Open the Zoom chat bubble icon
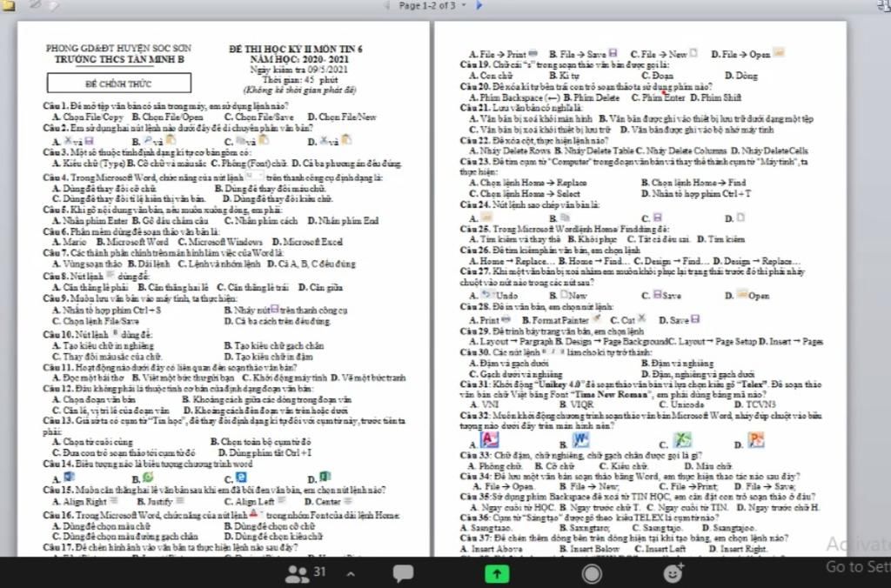This screenshot has width=891, height=588. (x=403, y=572)
